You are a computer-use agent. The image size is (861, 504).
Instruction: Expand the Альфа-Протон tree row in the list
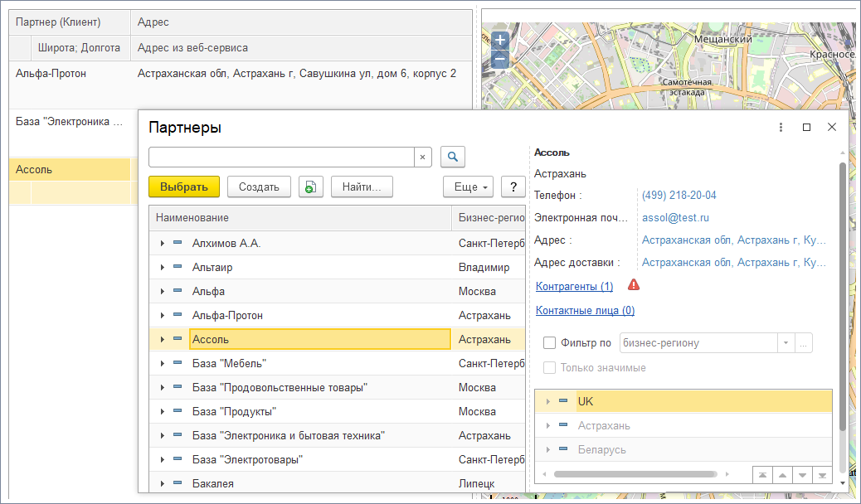point(162,316)
